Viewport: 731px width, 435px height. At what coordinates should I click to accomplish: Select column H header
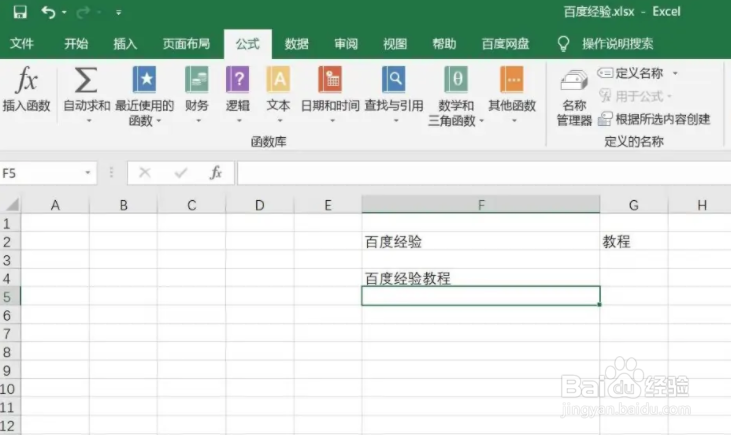[702, 205]
